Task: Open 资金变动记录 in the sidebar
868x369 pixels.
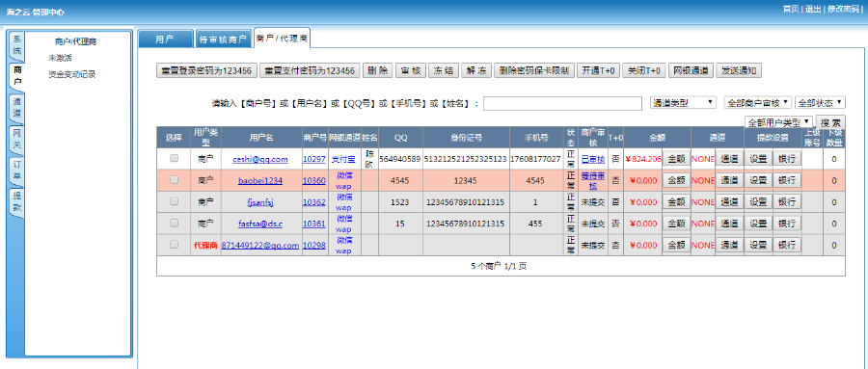Action: pyautogui.click(x=72, y=74)
